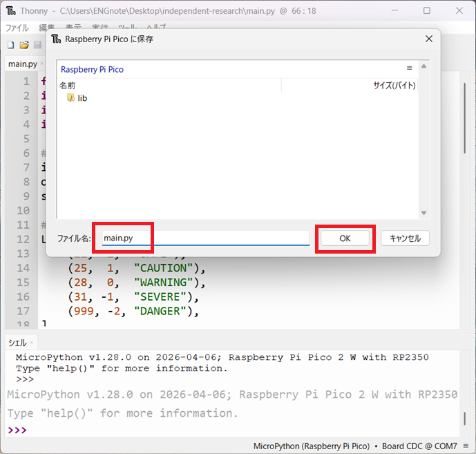Click the "CAUTION" string in line 14
Image resolution: width=476 pixels, height=454 pixels.
pos(163,268)
